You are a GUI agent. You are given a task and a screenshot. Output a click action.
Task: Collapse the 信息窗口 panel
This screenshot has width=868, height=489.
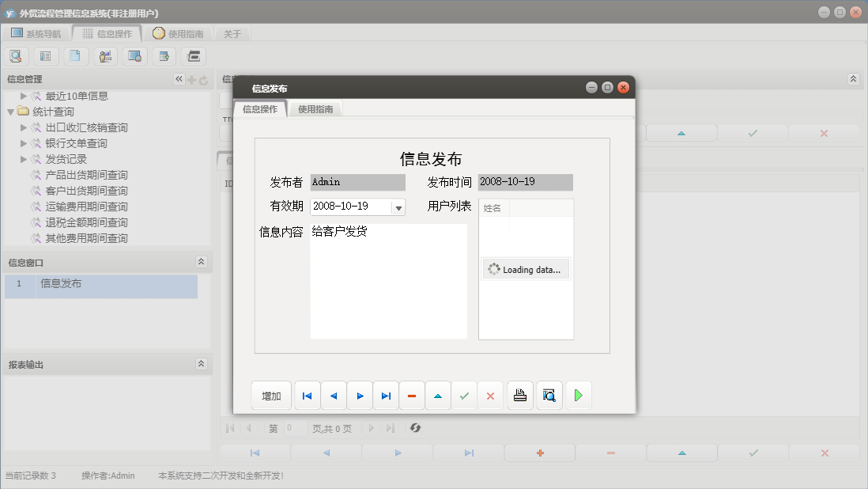coord(201,262)
